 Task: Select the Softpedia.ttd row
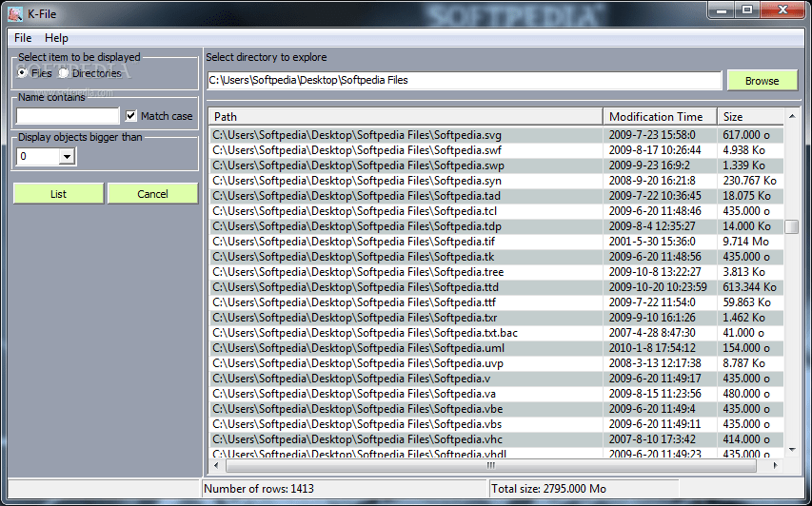tap(496, 287)
